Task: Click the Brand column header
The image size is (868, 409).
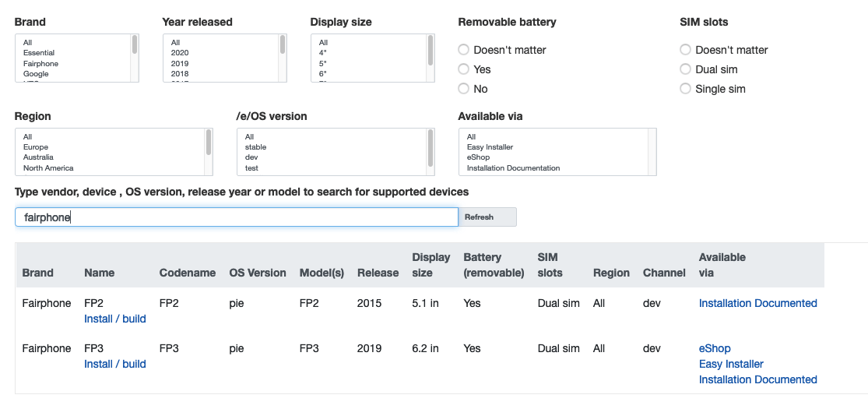Action: pyautogui.click(x=37, y=273)
